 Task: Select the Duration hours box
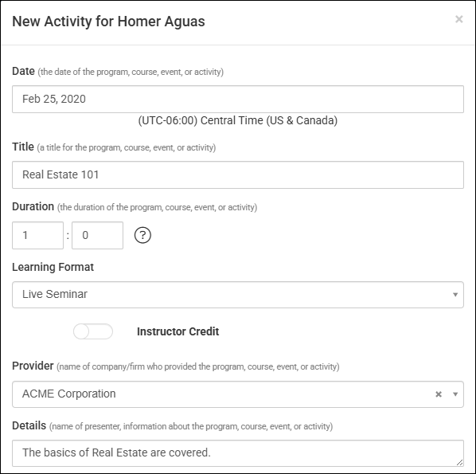point(37,235)
